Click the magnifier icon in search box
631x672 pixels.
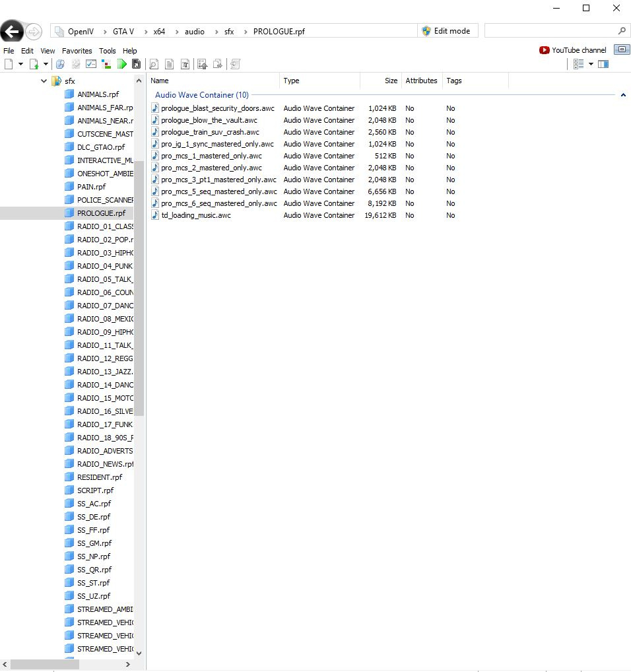coord(622,31)
